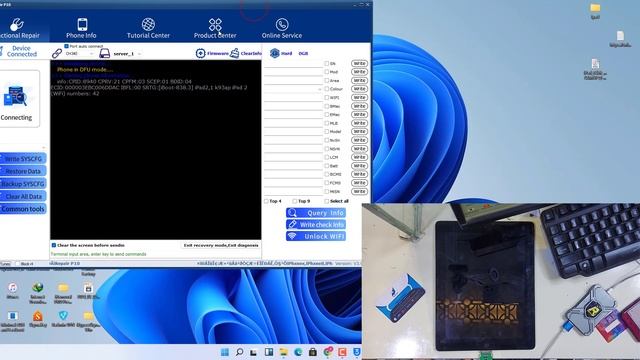640x360 pixels.
Task: Open Task View on the taskbar
Action: click(x=254, y=352)
